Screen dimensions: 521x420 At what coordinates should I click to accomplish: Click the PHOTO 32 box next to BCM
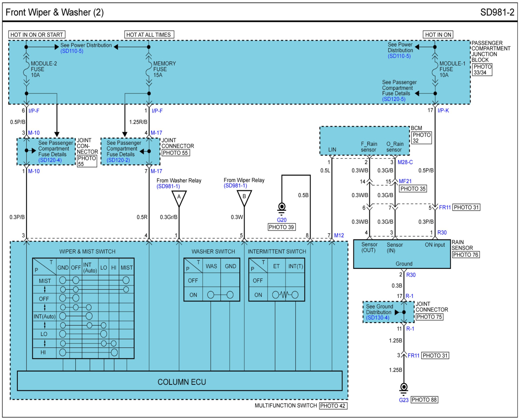[421, 138]
